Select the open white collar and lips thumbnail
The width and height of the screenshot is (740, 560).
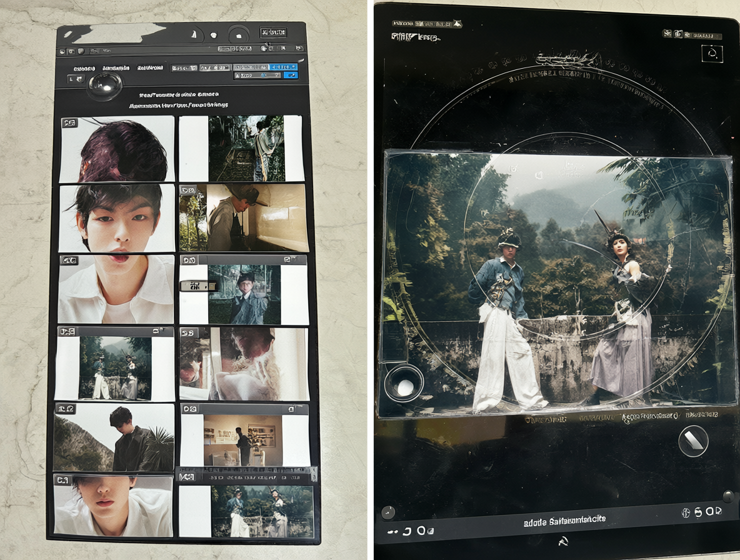click(x=116, y=289)
